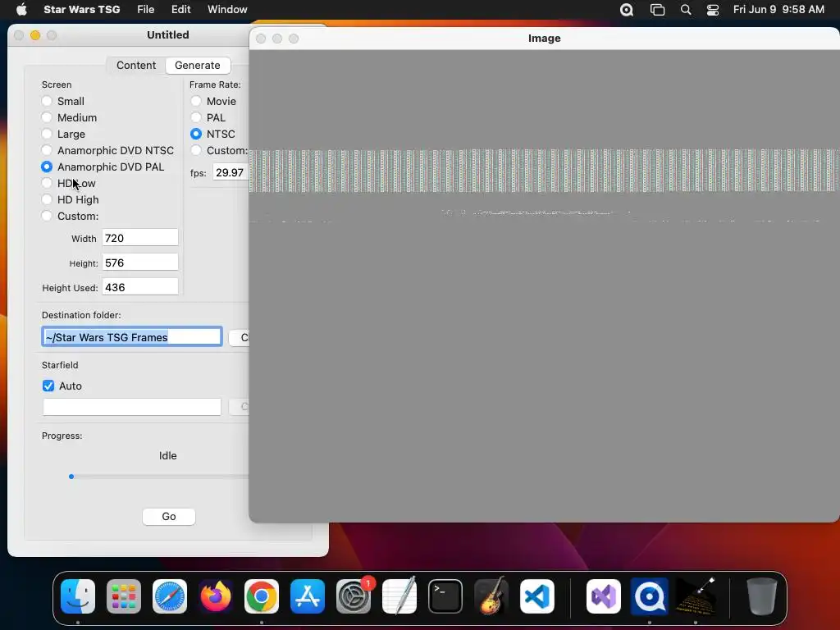Select the NTSC frame rate option
The width and height of the screenshot is (840, 630).
(x=196, y=134)
